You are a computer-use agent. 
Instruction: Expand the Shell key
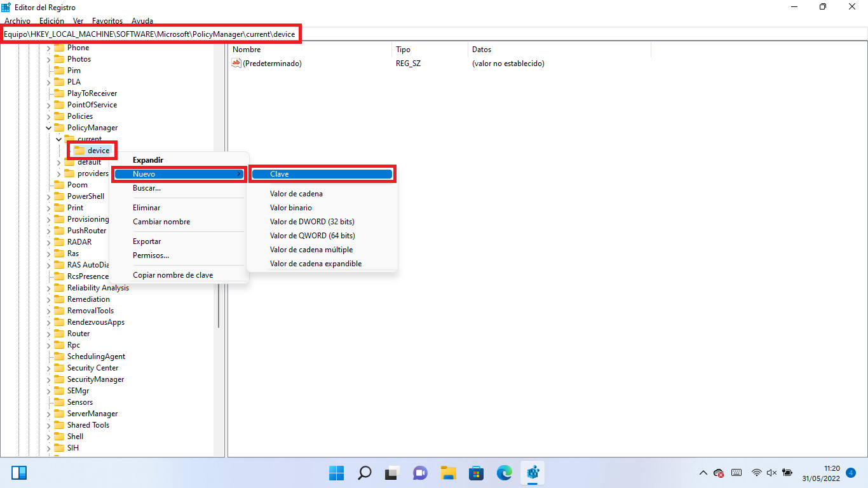(x=48, y=437)
